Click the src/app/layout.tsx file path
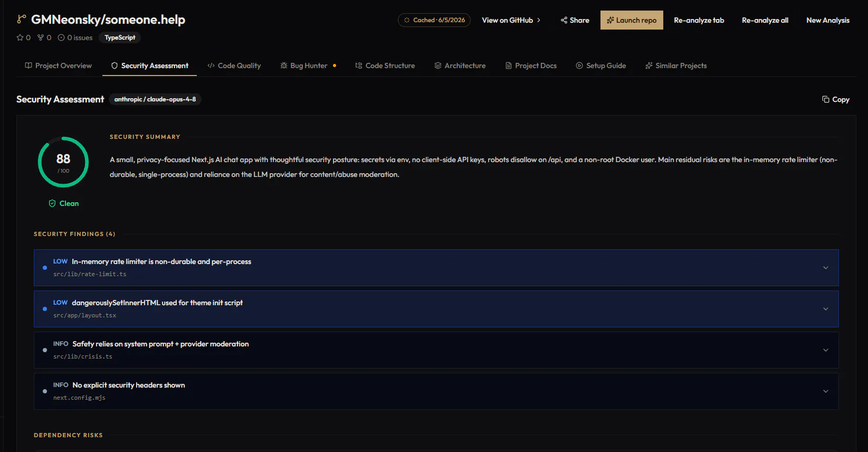 coord(84,315)
